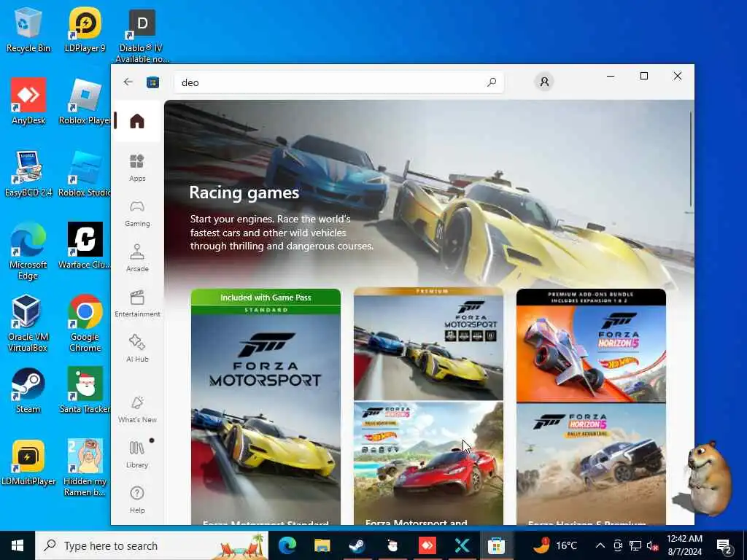Open the clock showing 12:42 AM
747x560 pixels.
684,545
